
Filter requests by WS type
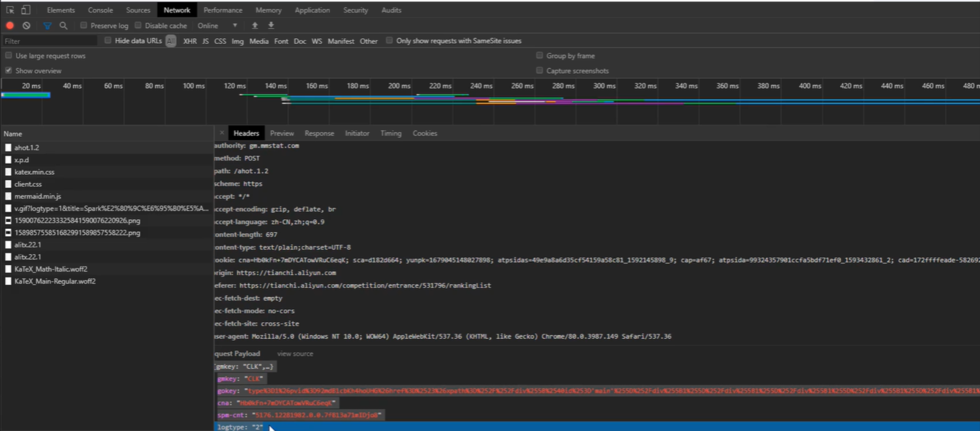click(x=317, y=41)
